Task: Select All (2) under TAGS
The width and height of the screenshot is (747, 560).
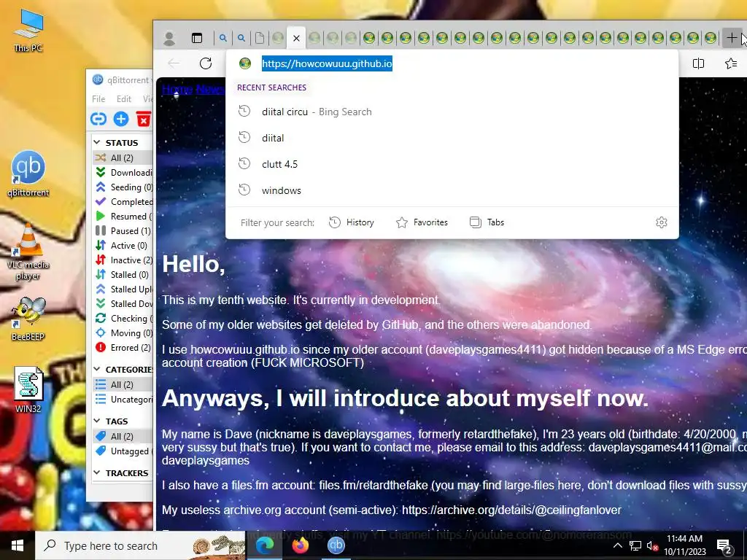Action: [123, 436]
